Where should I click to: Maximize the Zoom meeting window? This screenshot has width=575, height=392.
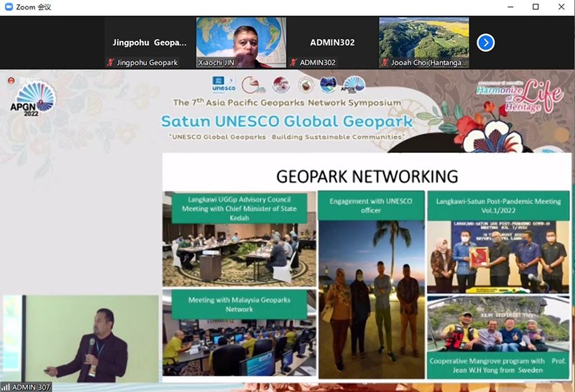click(x=535, y=7)
